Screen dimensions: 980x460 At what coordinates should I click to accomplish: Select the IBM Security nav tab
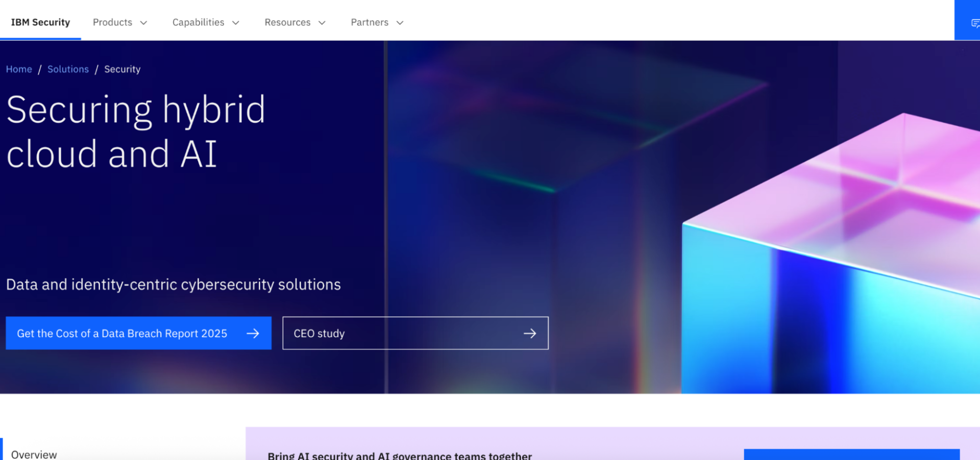[40, 22]
